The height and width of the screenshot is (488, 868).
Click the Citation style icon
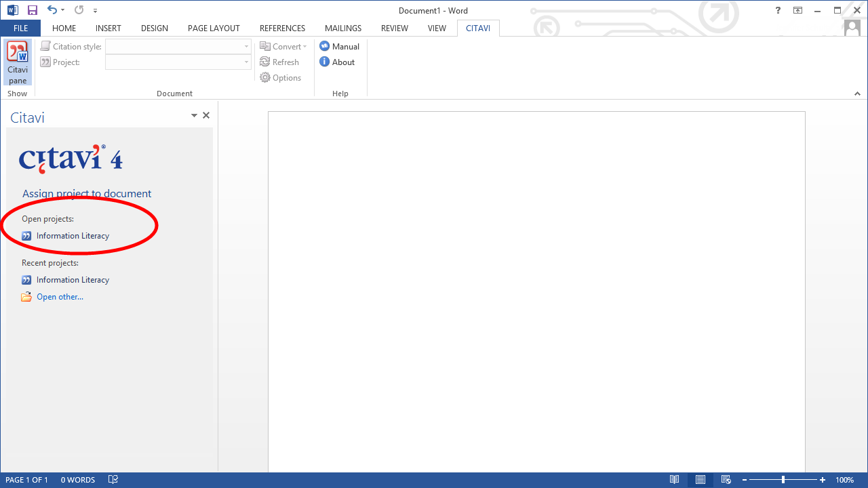(45, 46)
